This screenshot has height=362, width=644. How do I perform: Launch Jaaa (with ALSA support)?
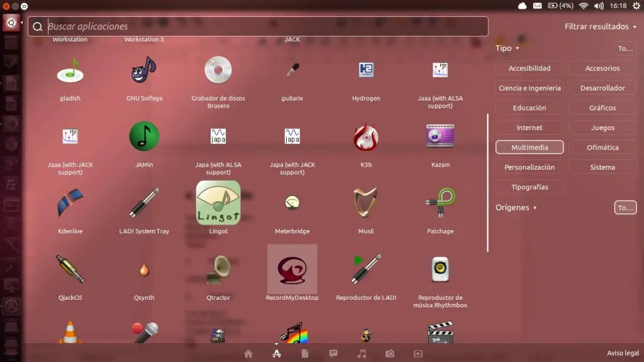(440, 70)
